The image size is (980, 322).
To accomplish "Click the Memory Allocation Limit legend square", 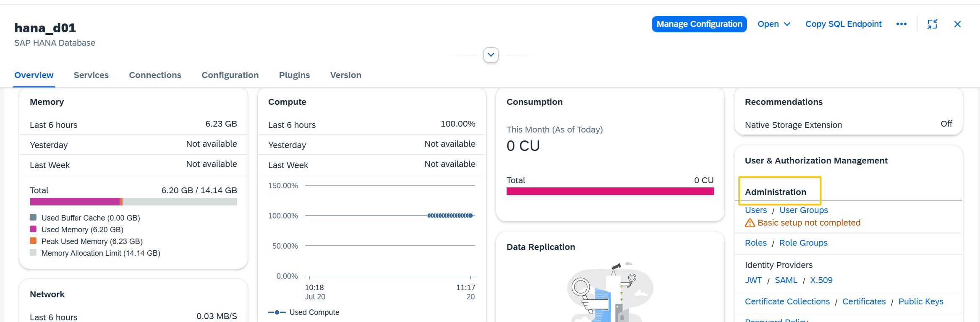I will click(33, 252).
